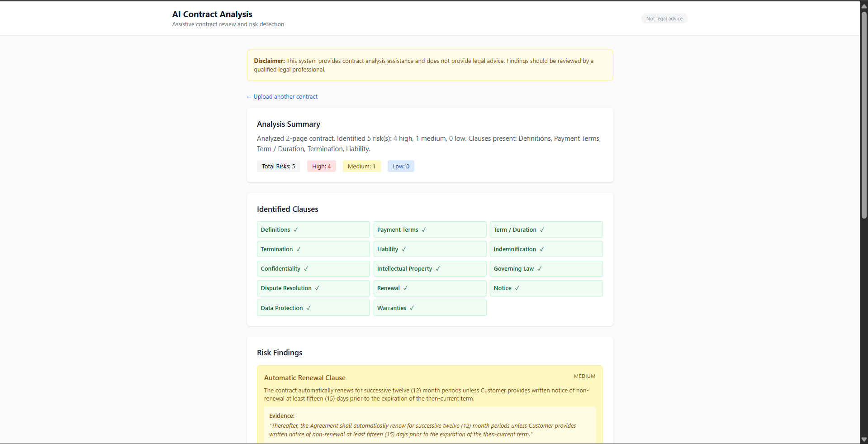Click the High: 4 risk badge

point(322,166)
